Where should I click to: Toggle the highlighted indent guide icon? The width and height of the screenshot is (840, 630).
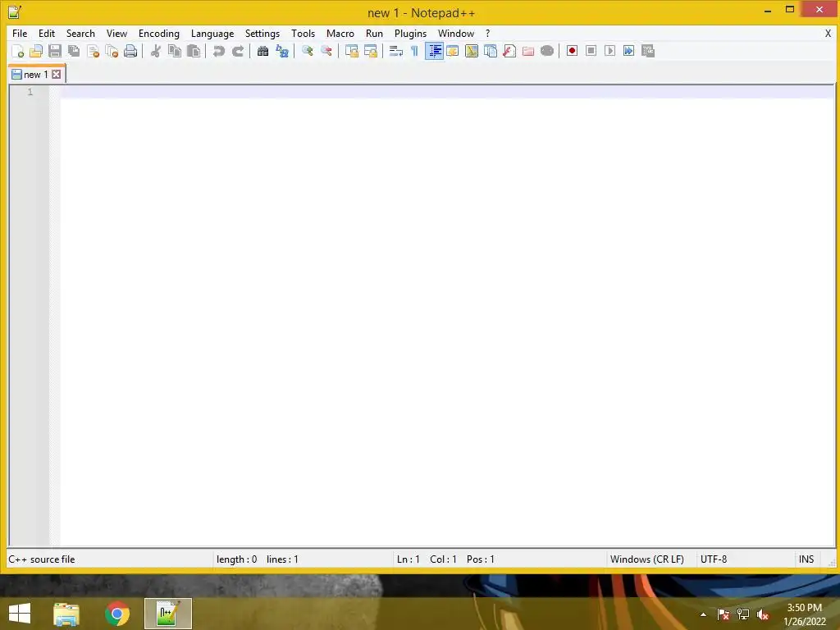point(434,51)
